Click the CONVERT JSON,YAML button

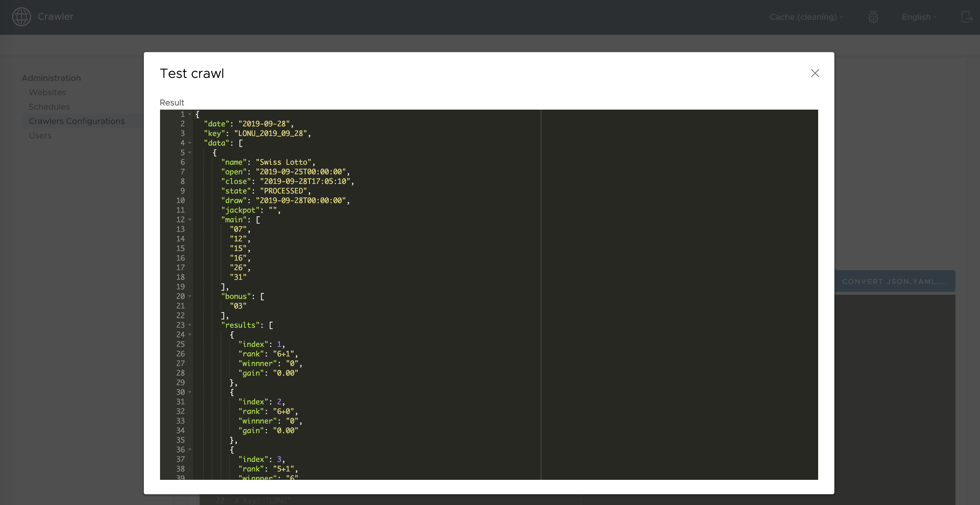click(894, 281)
